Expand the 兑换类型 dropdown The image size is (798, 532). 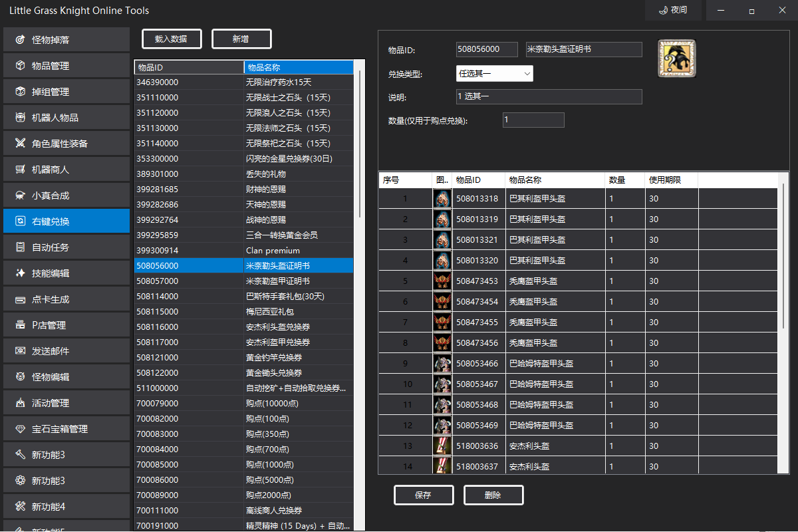[495, 74]
